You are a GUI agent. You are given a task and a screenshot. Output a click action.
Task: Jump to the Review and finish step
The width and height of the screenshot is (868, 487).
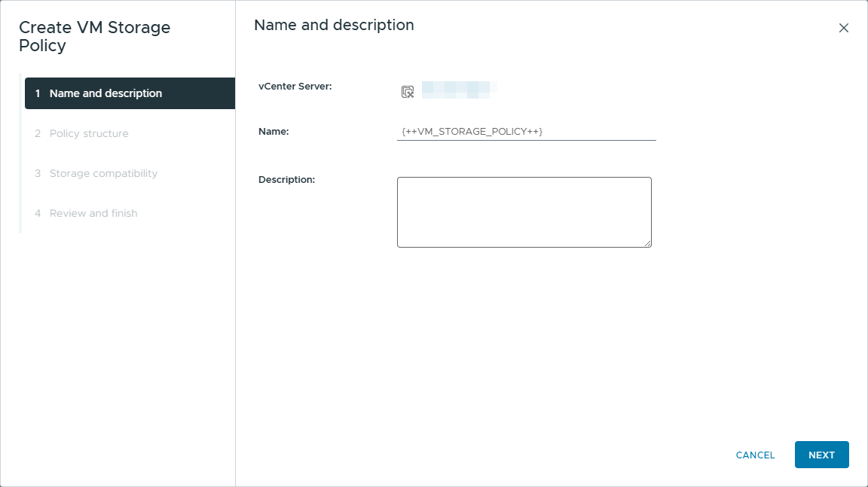click(x=93, y=213)
